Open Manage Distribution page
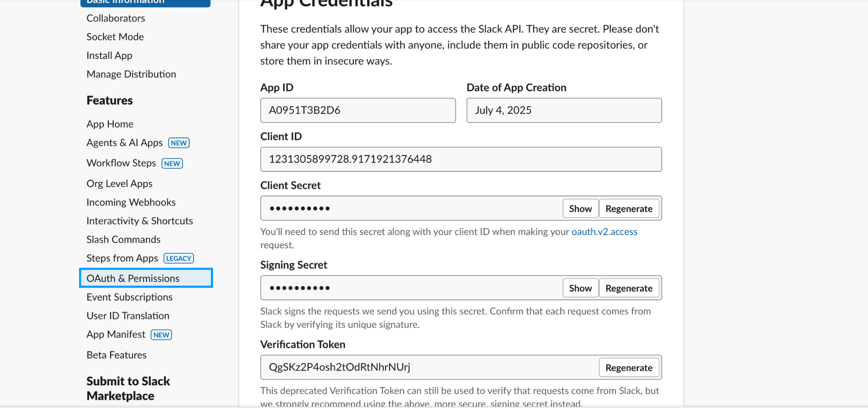868x408 pixels. pos(131,74)
